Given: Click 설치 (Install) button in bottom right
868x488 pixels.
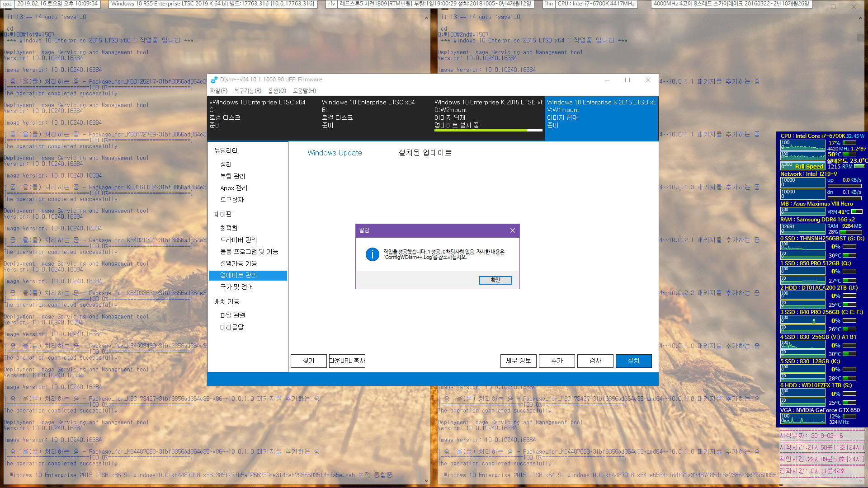Looking at the screenshot, I should point(633,361).
